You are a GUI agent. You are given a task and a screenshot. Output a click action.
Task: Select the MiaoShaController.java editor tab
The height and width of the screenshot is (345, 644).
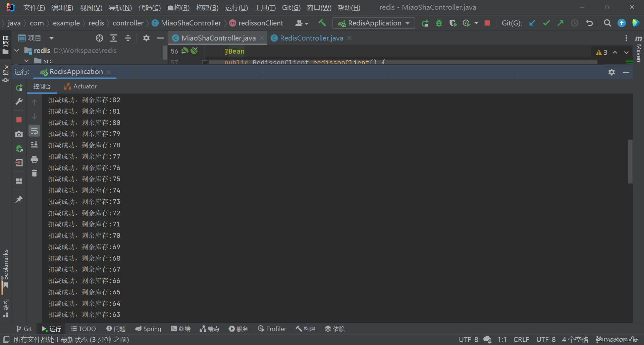[x=218, y=38]
